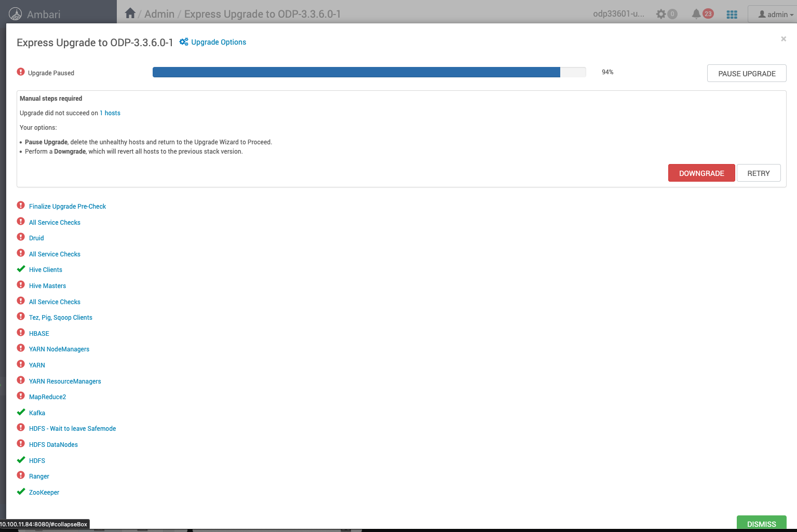Click the Express Upgrade to ODP-3.3.6.0-1 breadcrumb
The height and width of the screenshot is (532, 797).
tap(263, 14)
